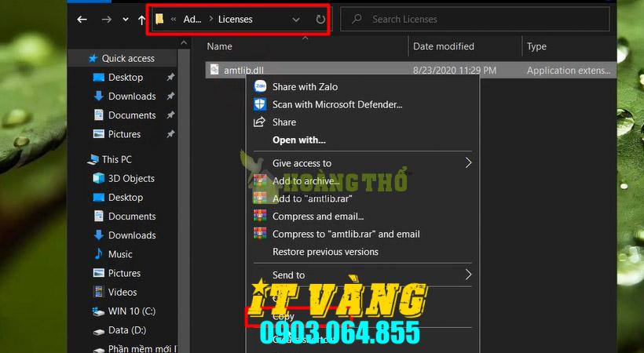Go forward with the right arrow button
This screenshot has height=353, width=644.
107,20
